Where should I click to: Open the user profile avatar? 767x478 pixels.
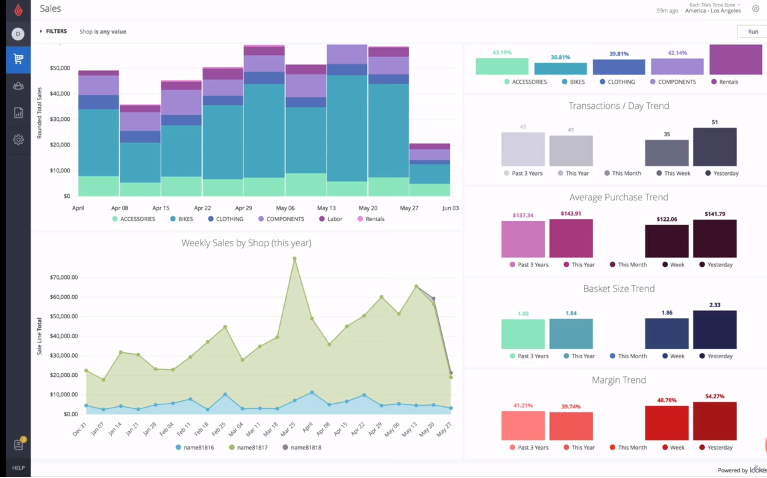(x=17, y=34)
